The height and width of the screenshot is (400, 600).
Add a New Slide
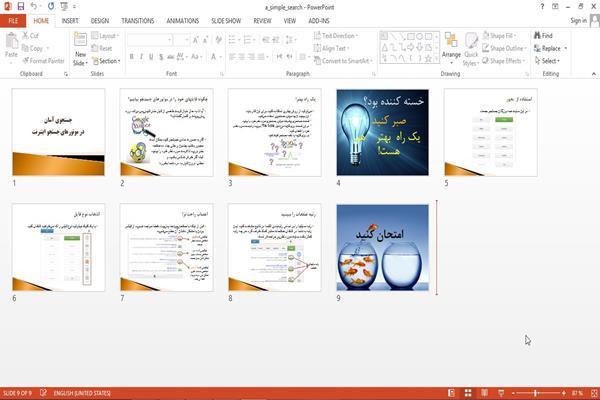click(x=80, y=49)
